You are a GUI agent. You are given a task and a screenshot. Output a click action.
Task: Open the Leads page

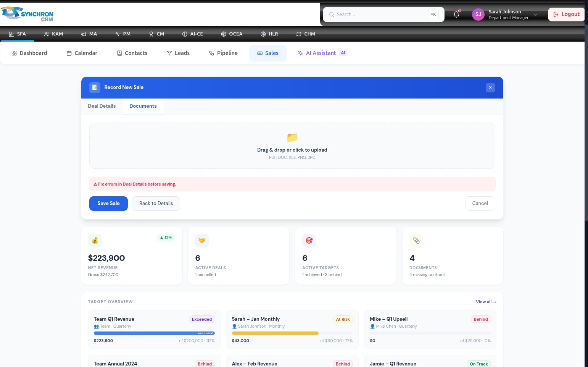pos(178,53)
